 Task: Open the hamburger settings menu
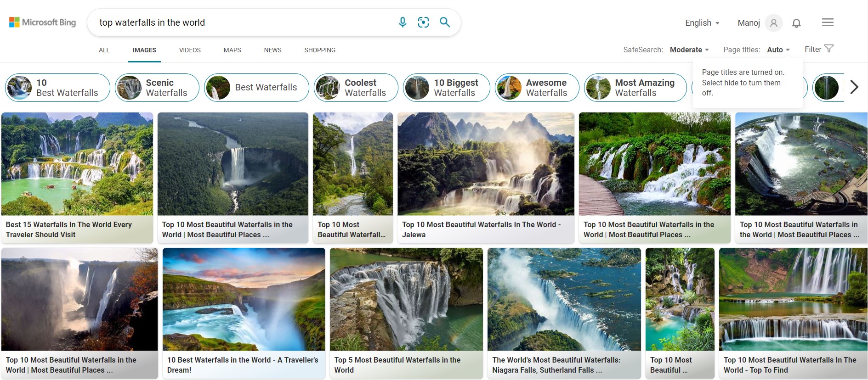pos(828,22)
